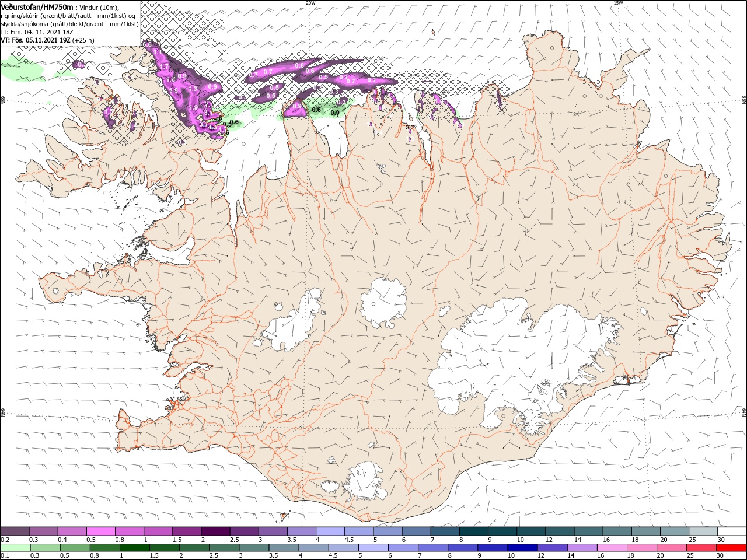Click the rigning/skúrir legend description line
This screenshot has height=560, width=747.
pyautogui.click(x=68, y=16)
